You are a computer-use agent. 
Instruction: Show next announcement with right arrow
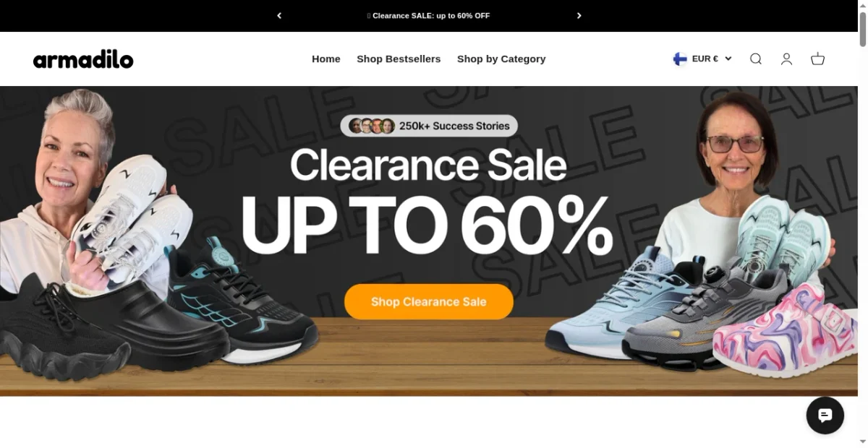(x=579, y=16)
